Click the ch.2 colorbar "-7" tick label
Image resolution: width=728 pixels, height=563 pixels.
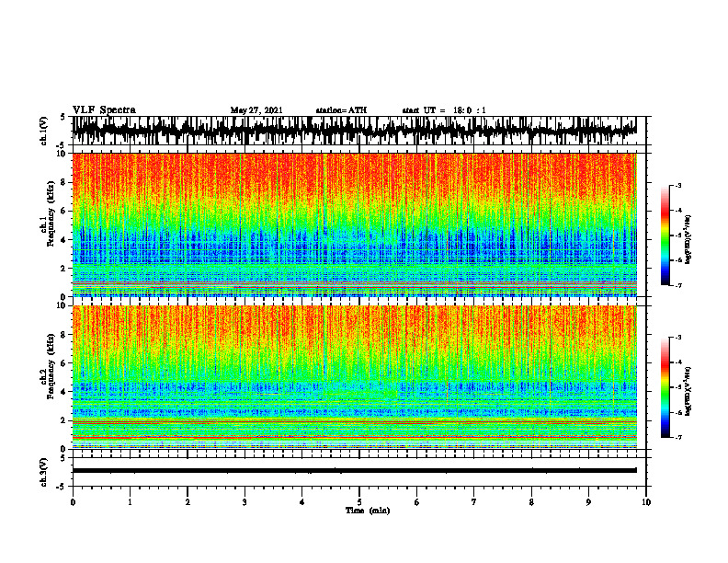click(x=678, y=438)
